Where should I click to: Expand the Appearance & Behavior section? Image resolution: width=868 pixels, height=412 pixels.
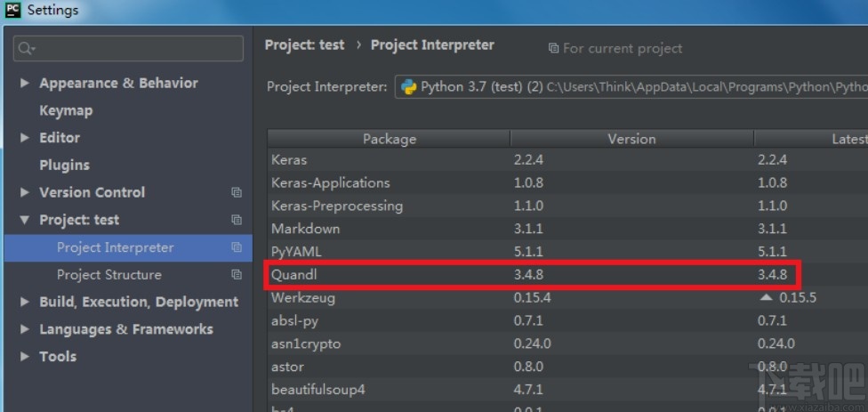(25, 84)
